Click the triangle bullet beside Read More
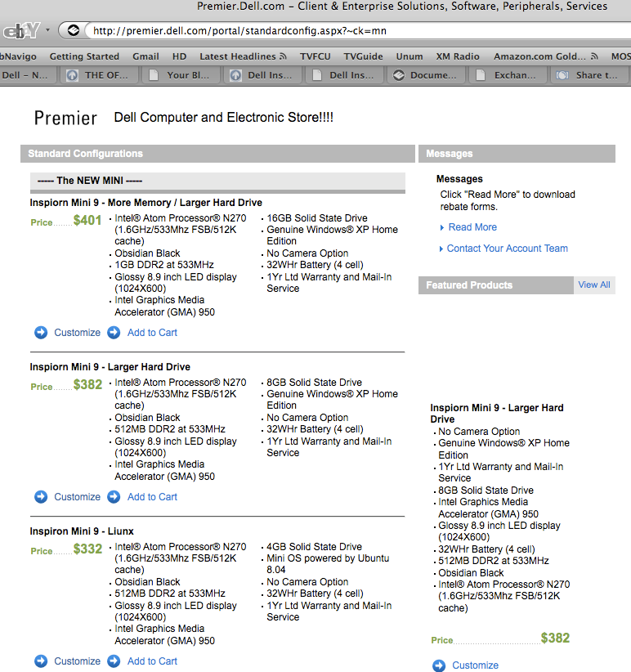This screenshot has width=631, height=672. tap(442, 227)
